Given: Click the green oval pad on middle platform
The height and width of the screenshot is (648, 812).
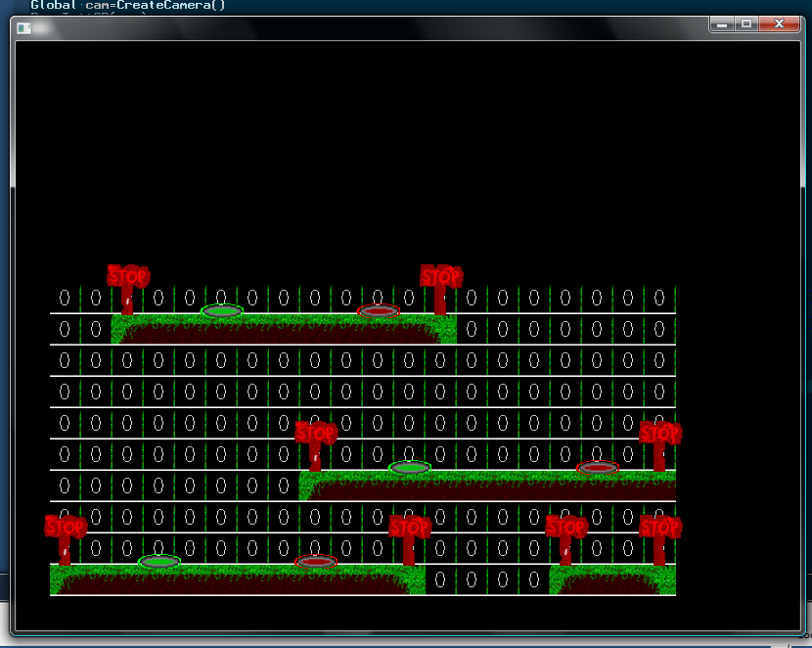Looking at the screenshot, I should (x=410, y=468).
